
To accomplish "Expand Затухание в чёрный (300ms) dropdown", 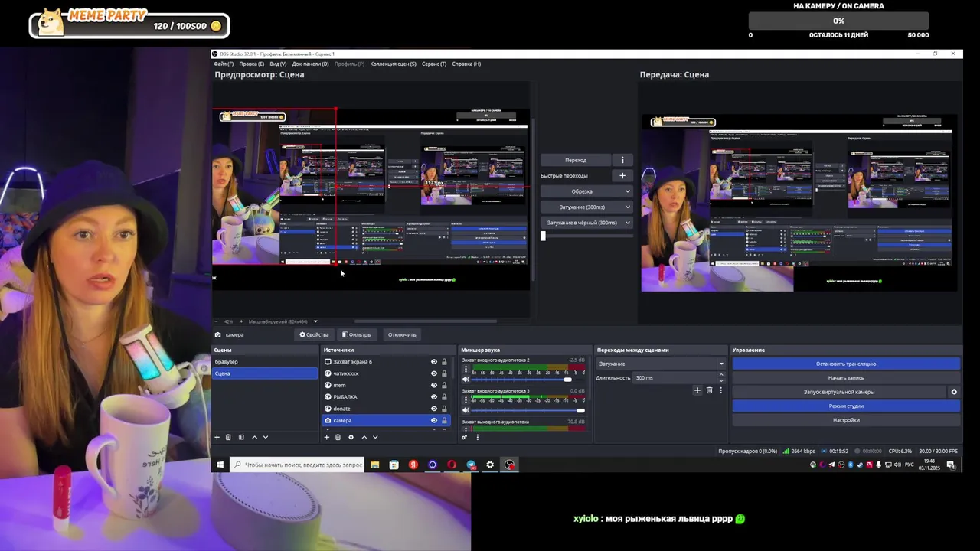I will pos(627,223).
